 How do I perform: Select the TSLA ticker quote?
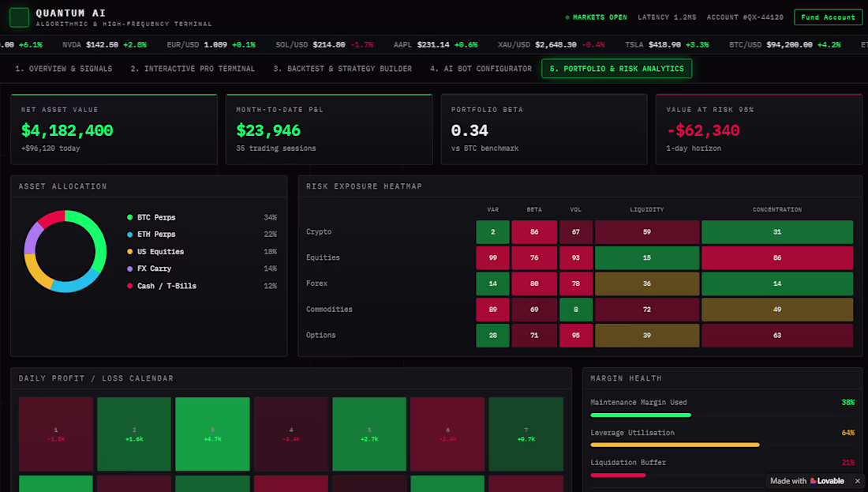(667, 45)
